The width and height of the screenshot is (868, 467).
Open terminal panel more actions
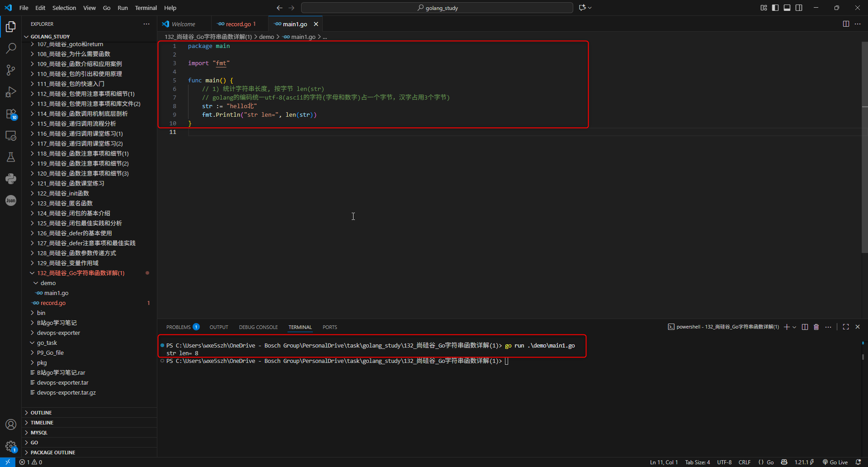click(828, 327)
